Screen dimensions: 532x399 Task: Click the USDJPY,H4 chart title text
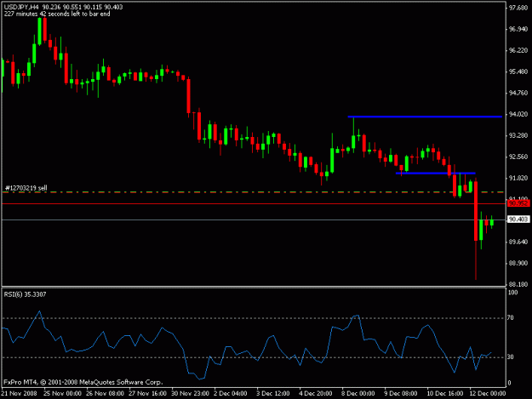pos(64,7)
